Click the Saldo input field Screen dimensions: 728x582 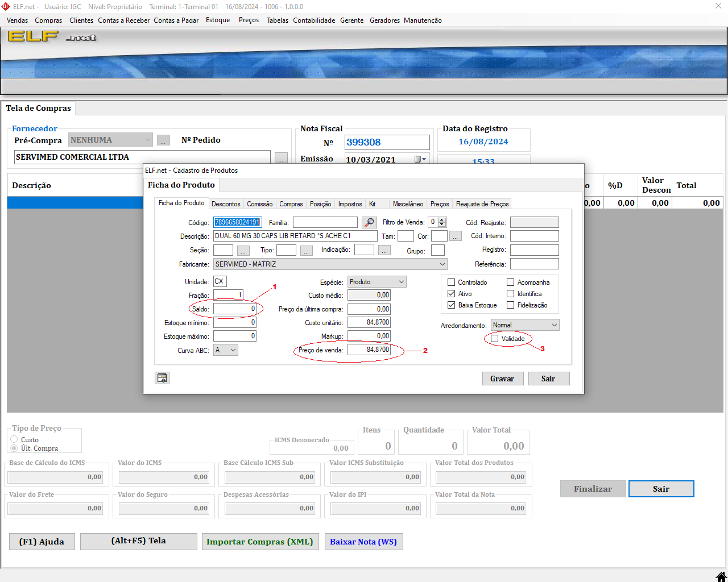(x=235, y=309)
